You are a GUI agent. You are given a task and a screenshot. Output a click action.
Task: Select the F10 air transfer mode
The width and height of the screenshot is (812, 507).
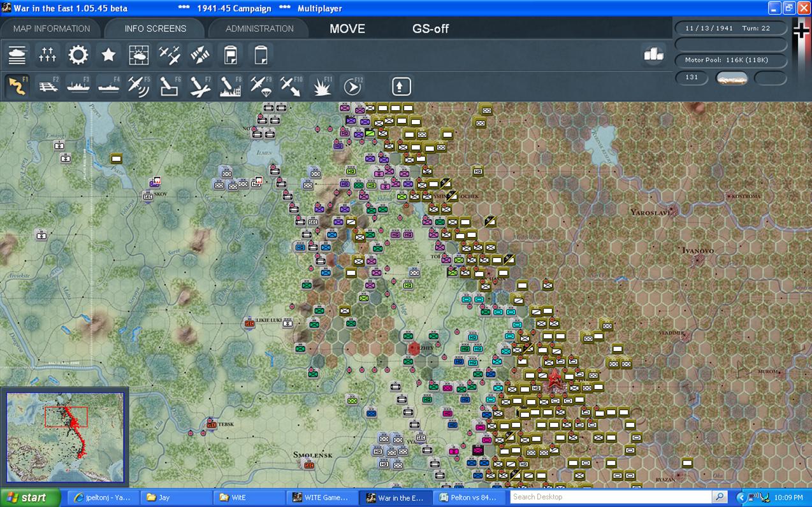pos(291,86)
